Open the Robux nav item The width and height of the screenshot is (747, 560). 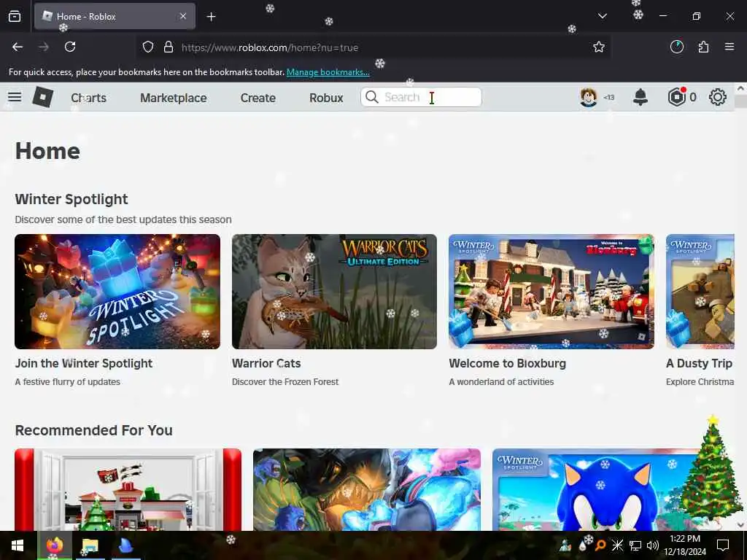point(326,98)
